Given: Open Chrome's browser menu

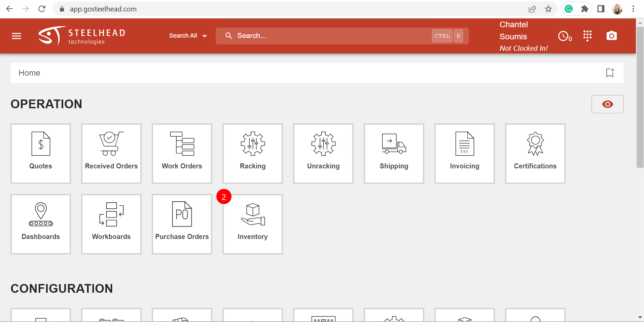Looking at the screenshot, I should [x=634, y=9].
